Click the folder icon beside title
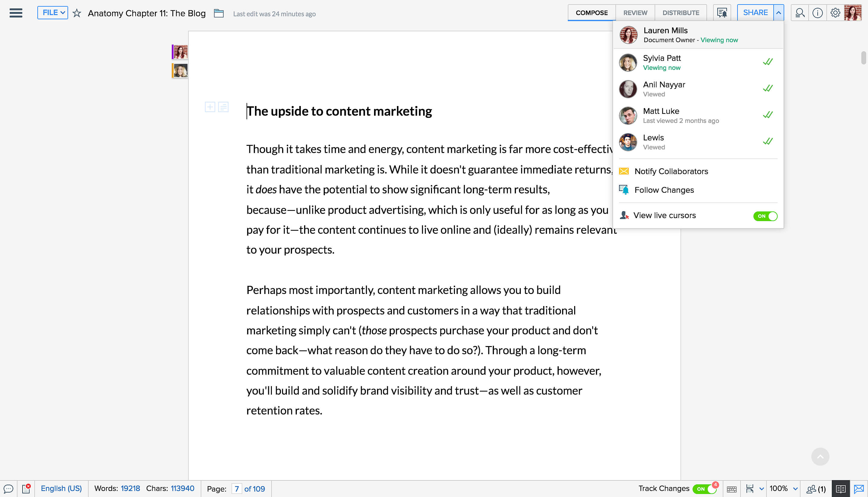Screen dimensions: 868x497 tap(219, 13)
